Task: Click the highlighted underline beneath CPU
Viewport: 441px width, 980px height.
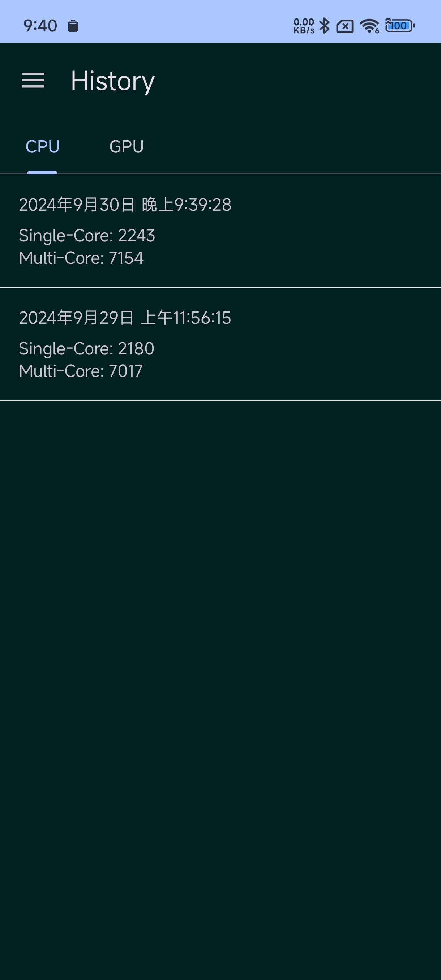Action: coord(42,172)
